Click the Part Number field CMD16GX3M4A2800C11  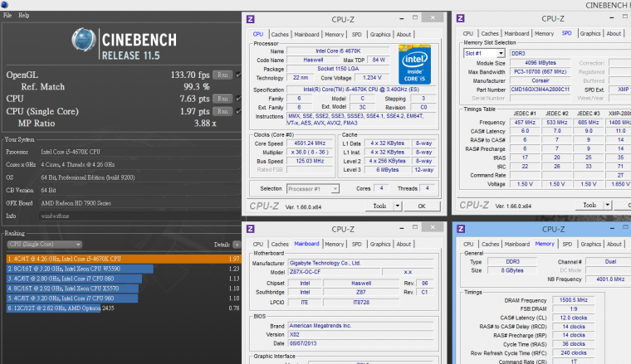coord(540,90)
